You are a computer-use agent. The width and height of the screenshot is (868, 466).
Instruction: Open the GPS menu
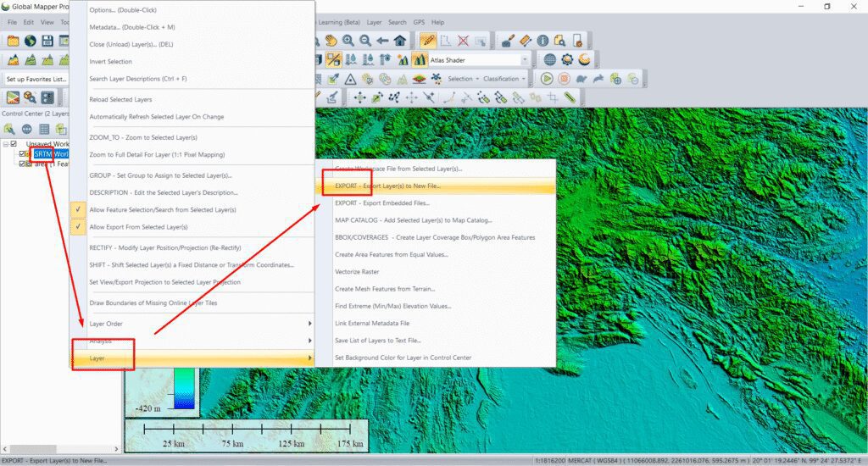tap(419, 22)
